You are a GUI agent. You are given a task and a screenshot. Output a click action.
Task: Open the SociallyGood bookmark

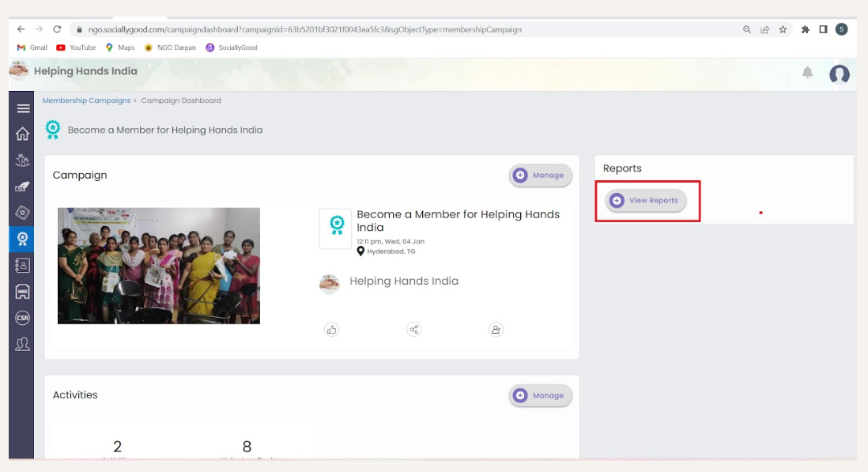click(x=232, y=47)
